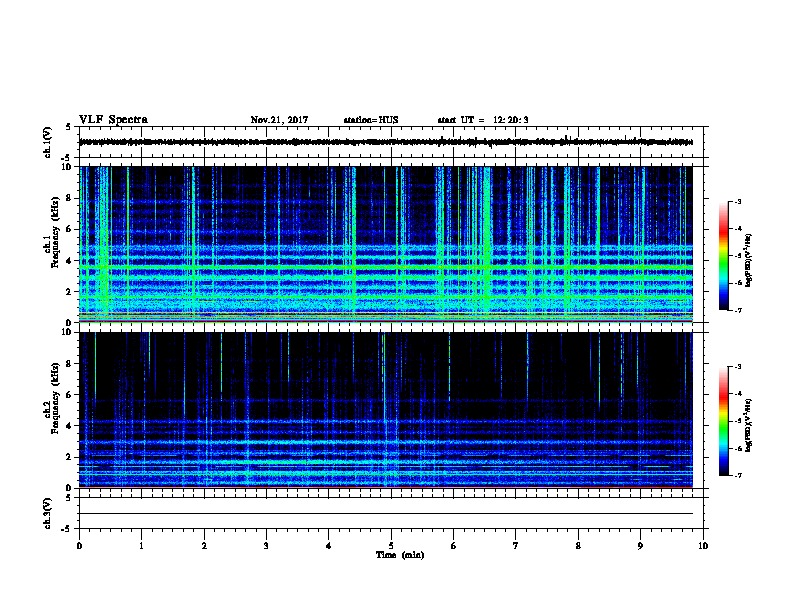The height and width of the screenshot is (612, 792).
Task: Click the "station=HUS" header label
Action: click(x=371, y=120)
